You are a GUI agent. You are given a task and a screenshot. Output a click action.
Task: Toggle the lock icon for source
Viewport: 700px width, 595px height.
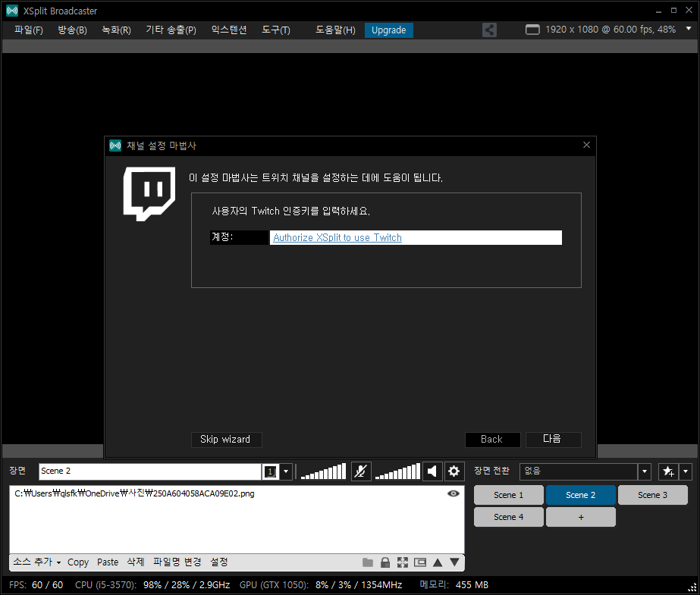[x=385, y=562]
